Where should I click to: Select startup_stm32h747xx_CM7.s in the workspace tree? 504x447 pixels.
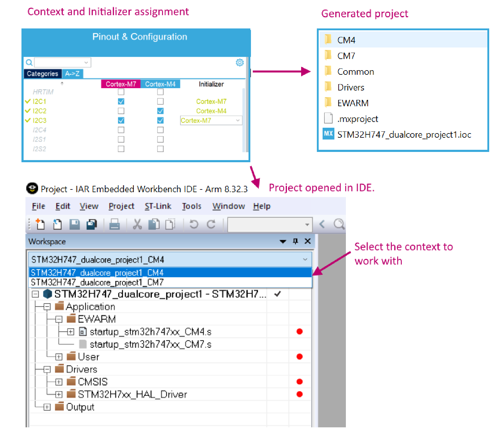pos(150,344)
